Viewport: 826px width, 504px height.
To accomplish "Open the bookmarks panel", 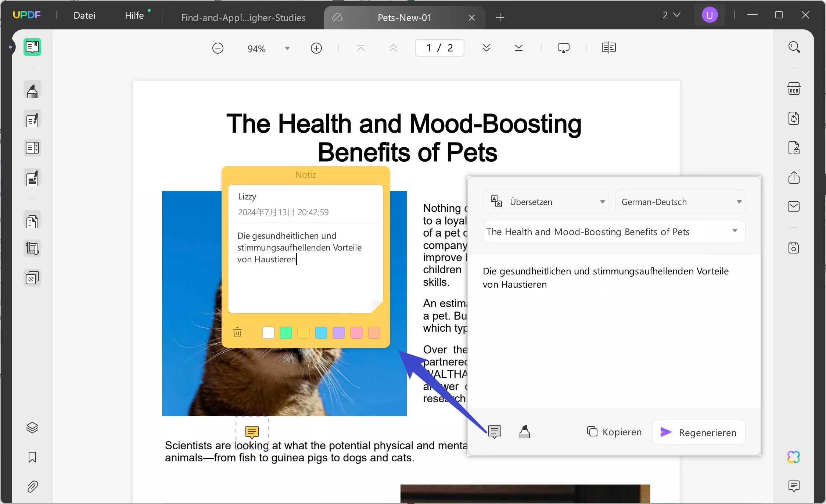I will [x=32, y=457].
